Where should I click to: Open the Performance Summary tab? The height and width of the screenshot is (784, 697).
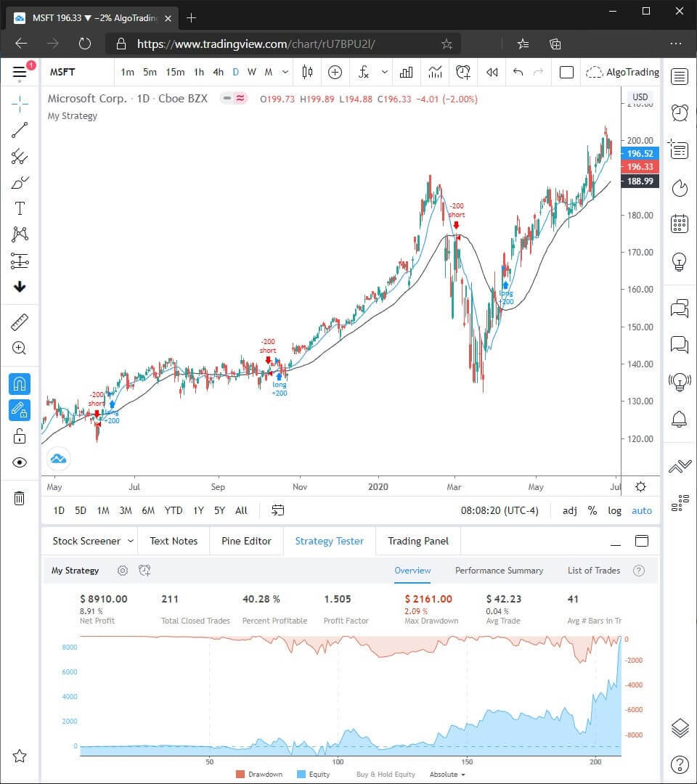tap(500, 571)
